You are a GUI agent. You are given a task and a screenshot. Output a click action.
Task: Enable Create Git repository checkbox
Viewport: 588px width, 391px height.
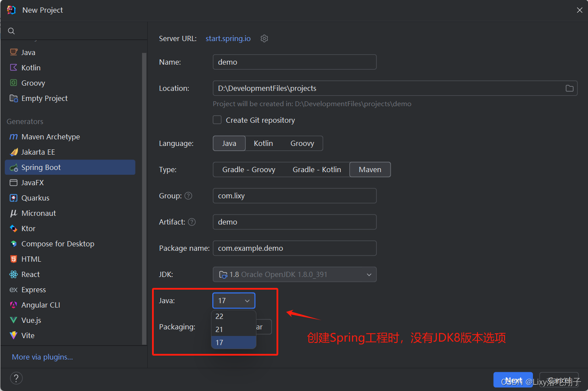tap(217, 120)
